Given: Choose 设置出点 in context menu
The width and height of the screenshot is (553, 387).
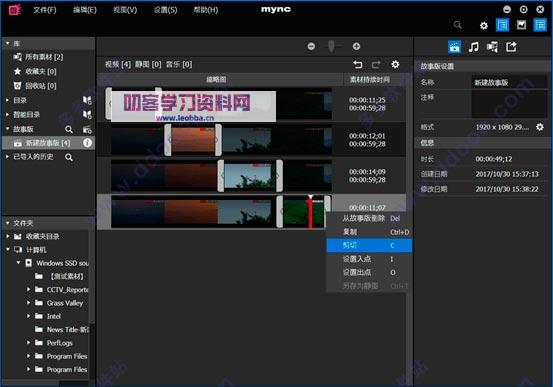Looking at the screenshot, I should (369, 272).
